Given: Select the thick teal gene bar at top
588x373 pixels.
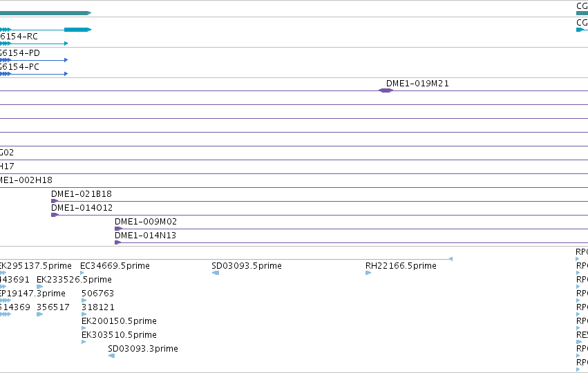Looking at the screenshot, I should tap(46, 13).
